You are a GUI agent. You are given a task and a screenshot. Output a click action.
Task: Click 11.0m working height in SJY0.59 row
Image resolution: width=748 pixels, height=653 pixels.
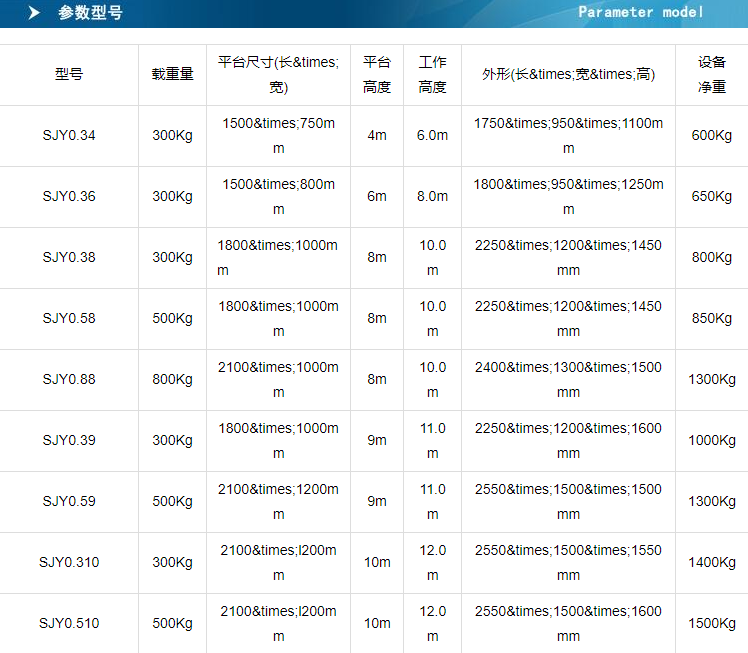433,501
